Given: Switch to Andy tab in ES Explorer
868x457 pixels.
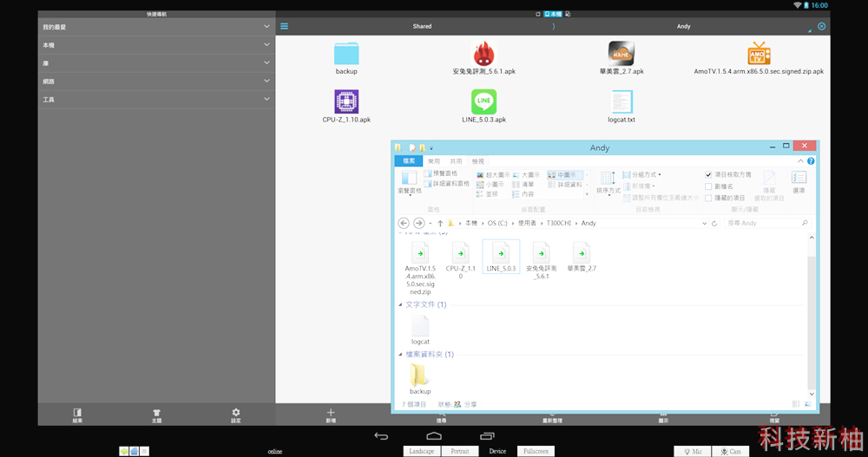Looking at the screenshot, I should click(684, 26).
